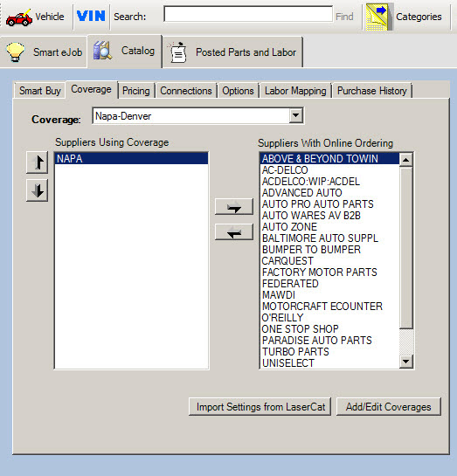Image resolution: width=457 pixels, height=476 pixels.
Task: Click inside the Search text field
Action: tap(248, 14)
